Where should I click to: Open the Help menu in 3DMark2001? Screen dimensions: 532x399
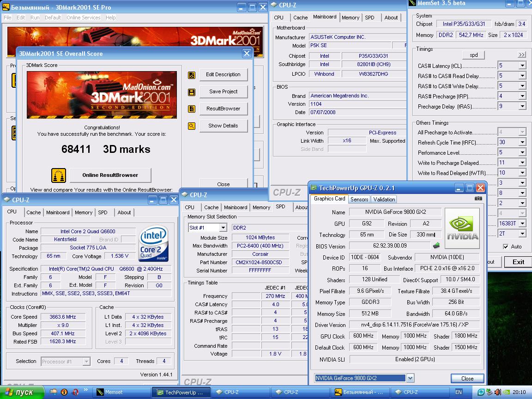coord(111,18)
